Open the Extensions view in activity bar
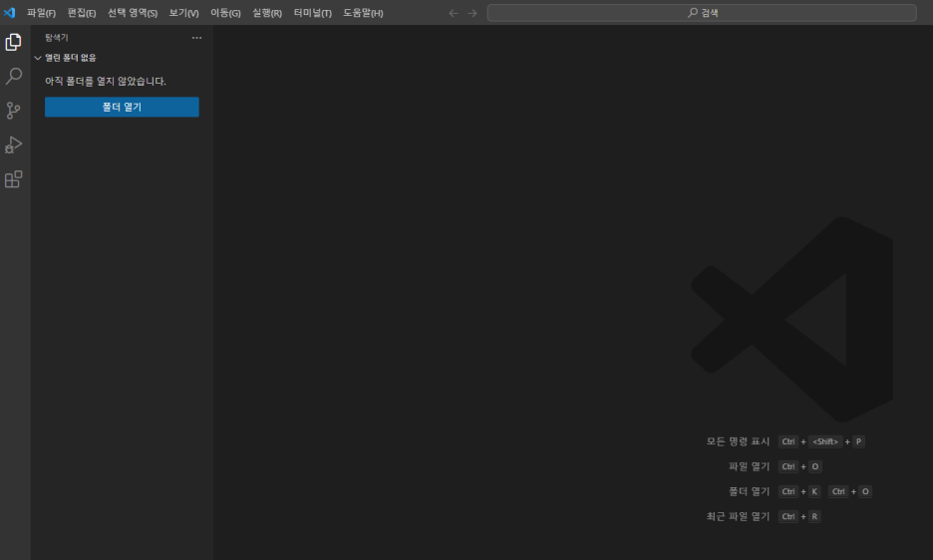The height and width of the screenshot is (560, 933). [13, 179]
